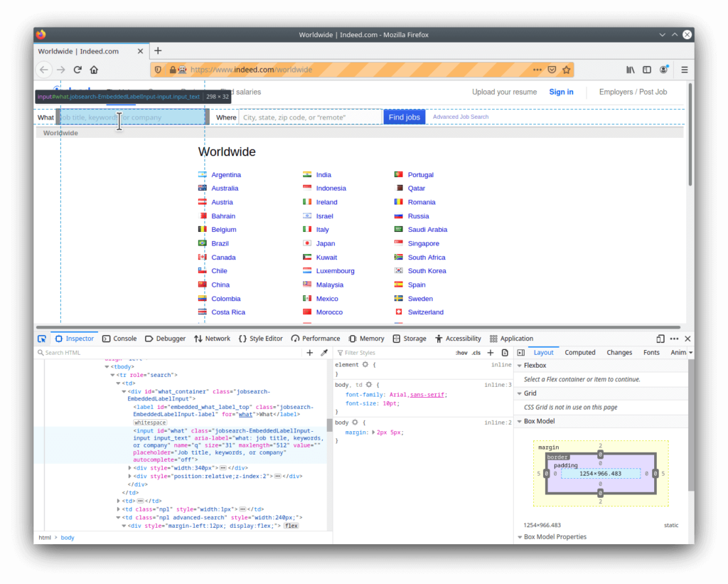Click the Where location input field
The height and width of the screenshot is (584, 728).
(x=310, y=117)
